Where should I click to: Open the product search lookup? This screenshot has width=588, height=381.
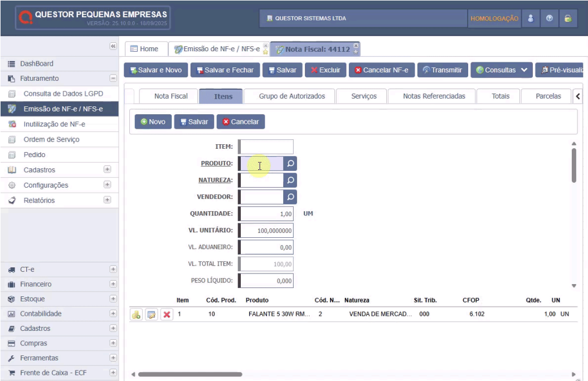click(290, 163)
